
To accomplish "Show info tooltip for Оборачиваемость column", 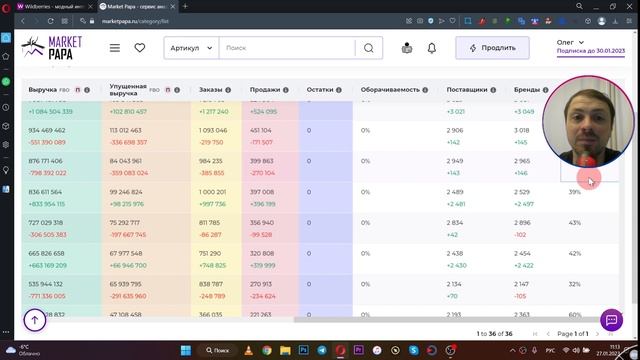I will point(425,90).
